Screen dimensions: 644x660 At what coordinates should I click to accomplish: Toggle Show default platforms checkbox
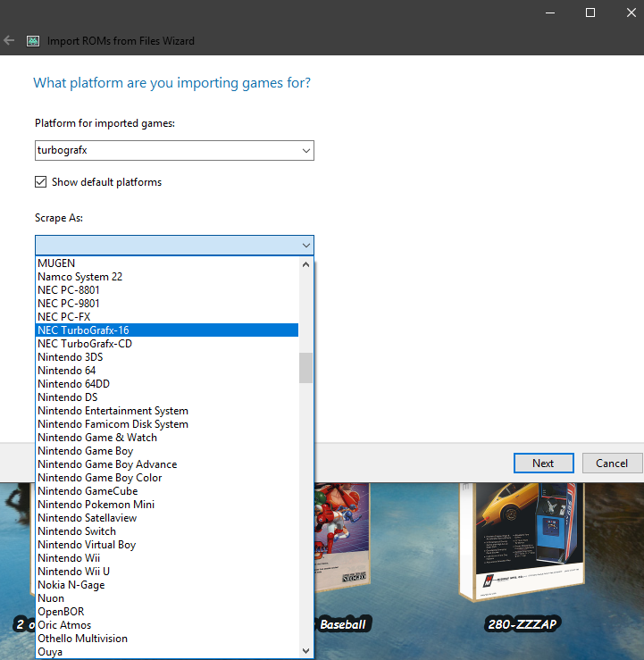point(40,182)
